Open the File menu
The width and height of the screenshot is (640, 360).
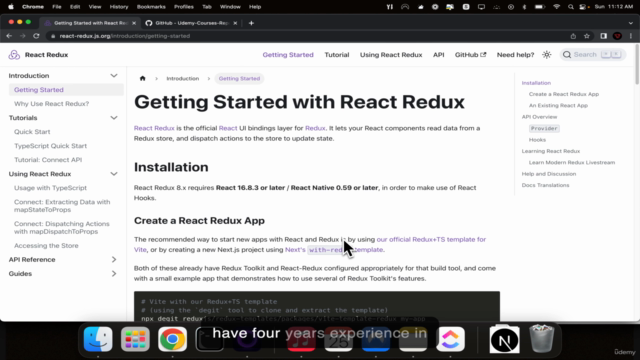point(56,7)
